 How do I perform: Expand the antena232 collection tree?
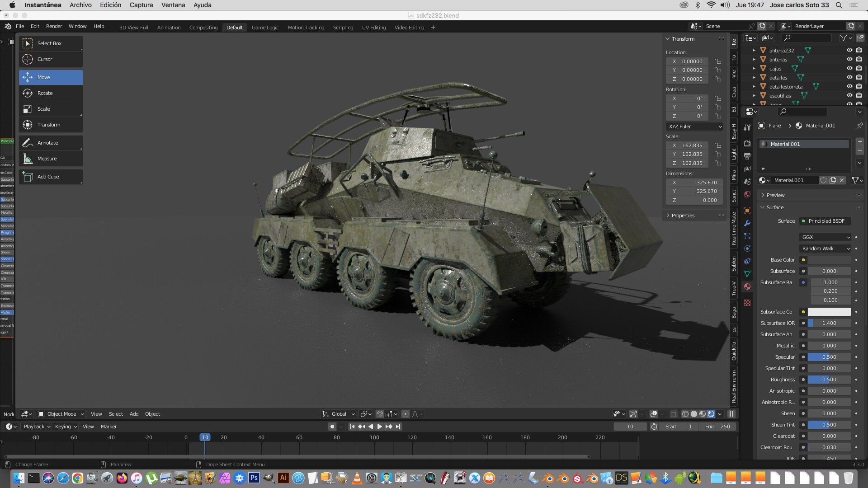(754, 51)
